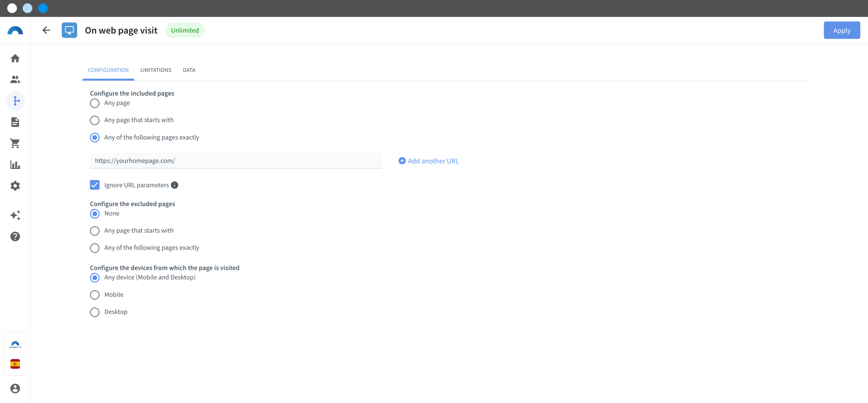
Task: Go back with the left arrow
Action: (46, 30)
